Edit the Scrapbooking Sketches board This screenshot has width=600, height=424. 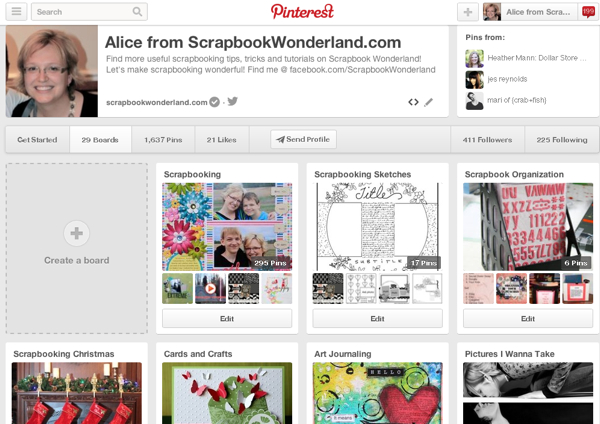(377, 318)
